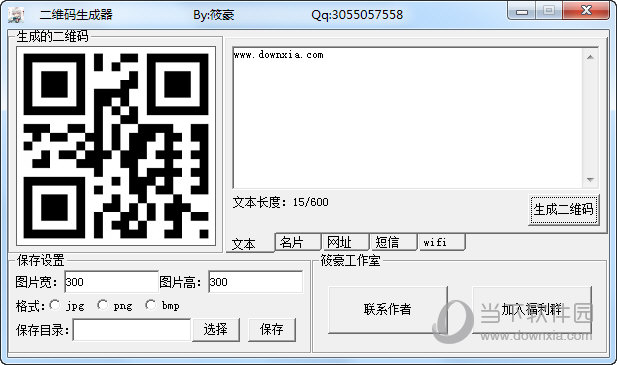Click the 图片高 input field
The width and height of the screenshot is (617, 365).
coord(256,282)
